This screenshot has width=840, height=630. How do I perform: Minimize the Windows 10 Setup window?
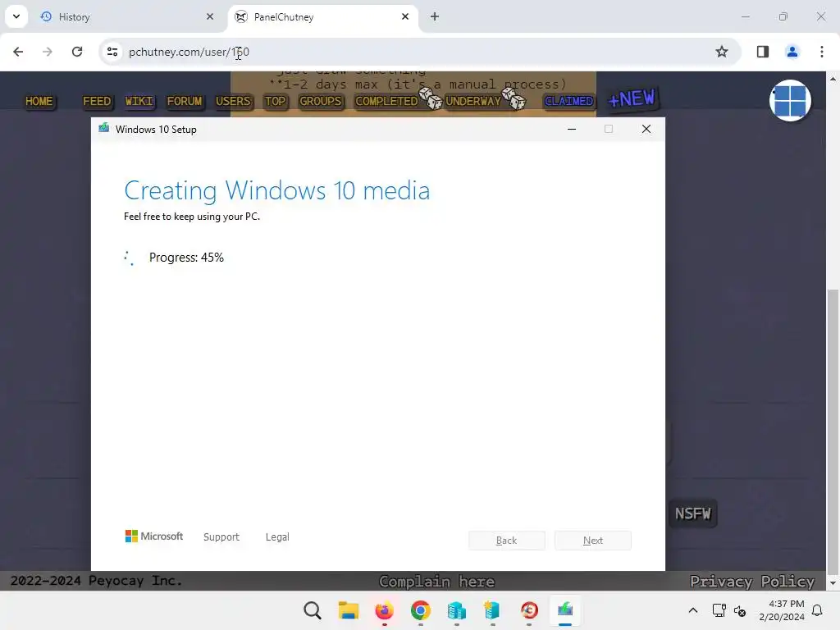point(572,129)
